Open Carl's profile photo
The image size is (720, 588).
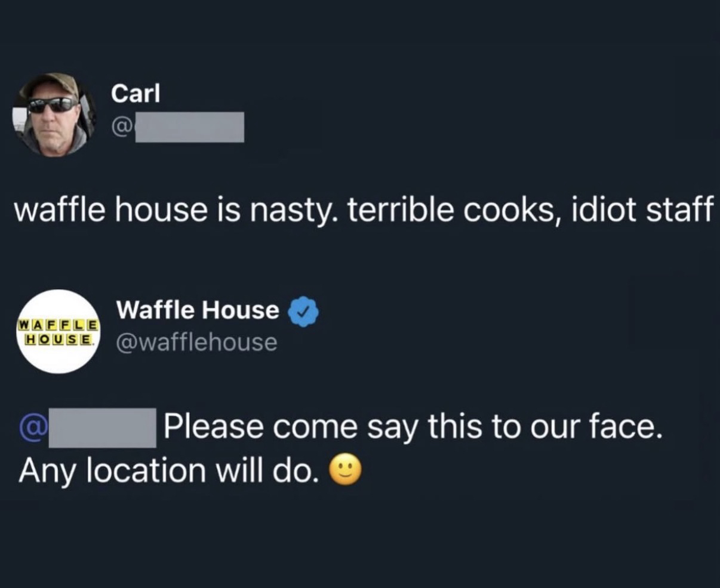tap(54, 115)
